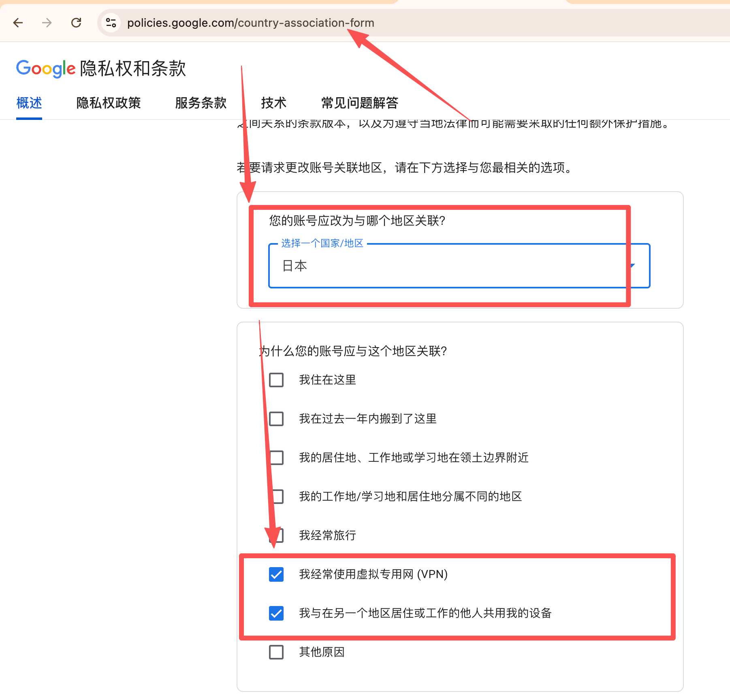Image resolution: width=730 pixels, height=700 pixels.
Task: Open the 隐私权政策 tab
Action: tap(109, 103)
